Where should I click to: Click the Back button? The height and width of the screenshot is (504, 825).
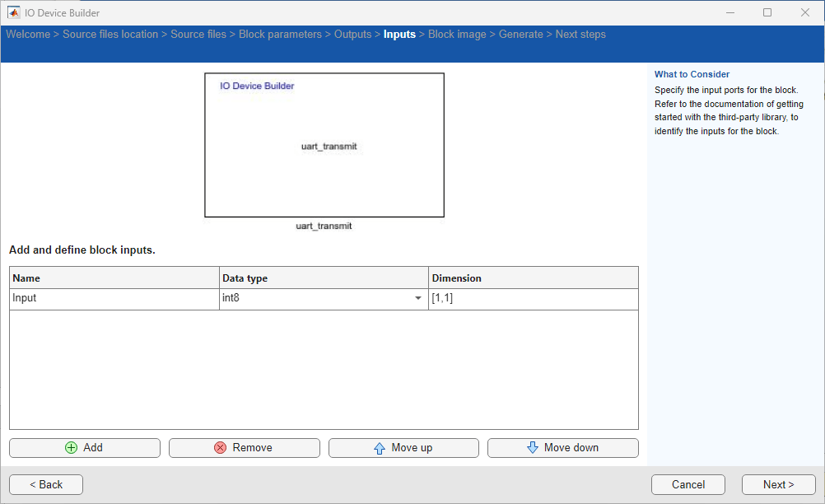pyautogui.click(x=45, y=484)
